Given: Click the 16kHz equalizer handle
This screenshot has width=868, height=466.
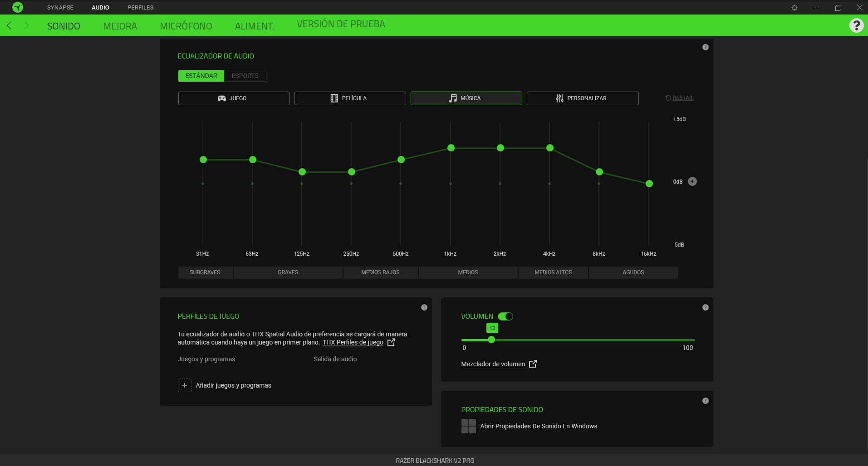Looking at the screenshot, I should 649,184.
